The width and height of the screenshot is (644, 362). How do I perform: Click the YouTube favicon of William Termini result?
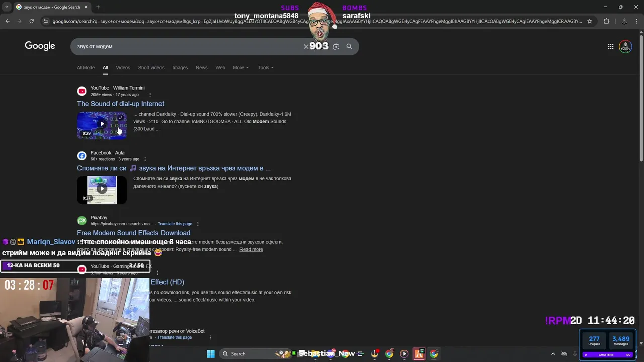(x=82, y=91)
